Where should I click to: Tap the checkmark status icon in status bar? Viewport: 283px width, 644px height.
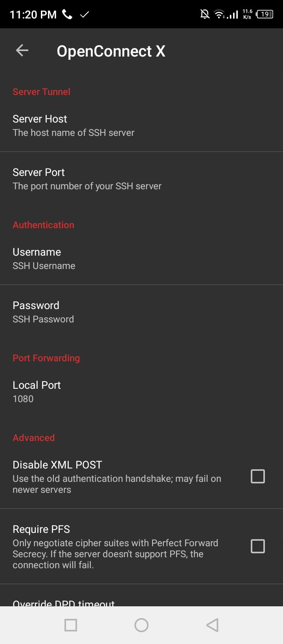[x=85, y=15]
